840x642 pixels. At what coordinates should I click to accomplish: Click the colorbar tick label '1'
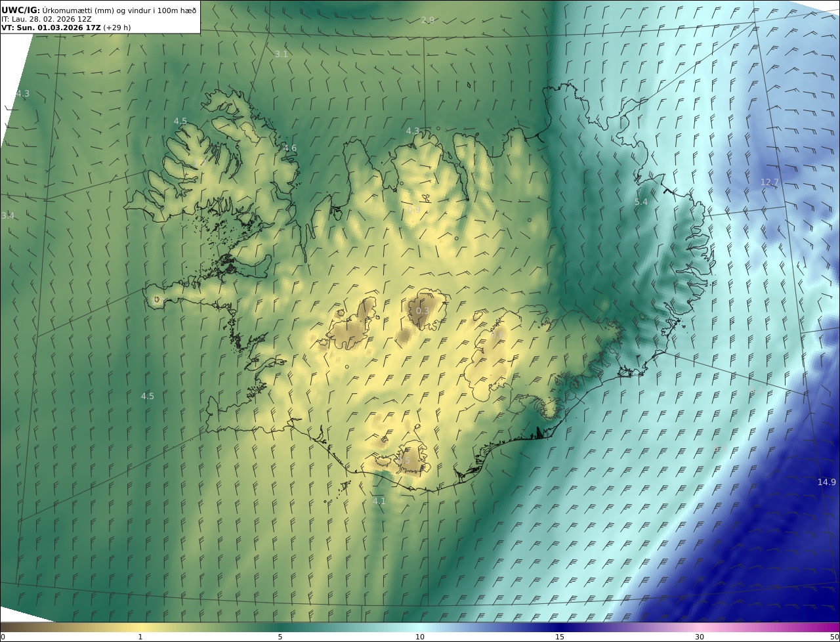click(140, 637)
